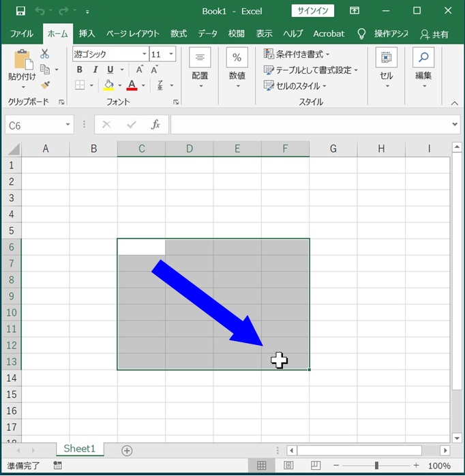Open テーブルとして書式設定 menu
465x476 pixels.
tap(311, 70)
